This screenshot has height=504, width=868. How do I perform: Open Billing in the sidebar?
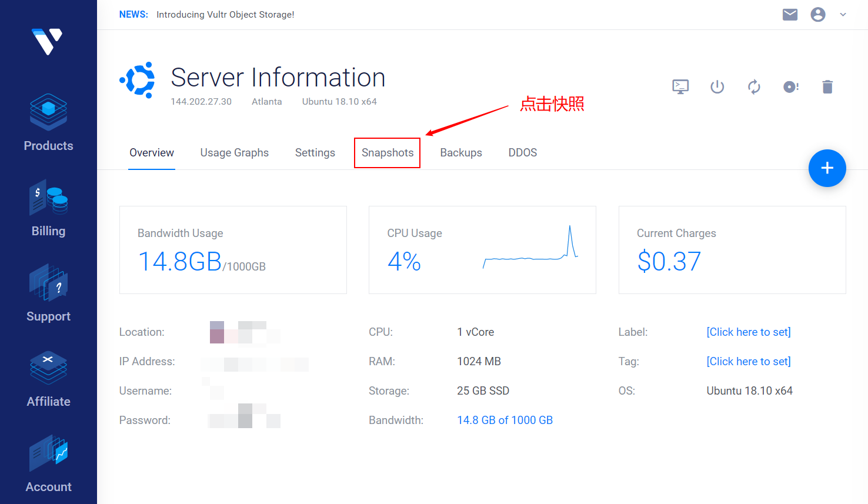coord(48,208)
